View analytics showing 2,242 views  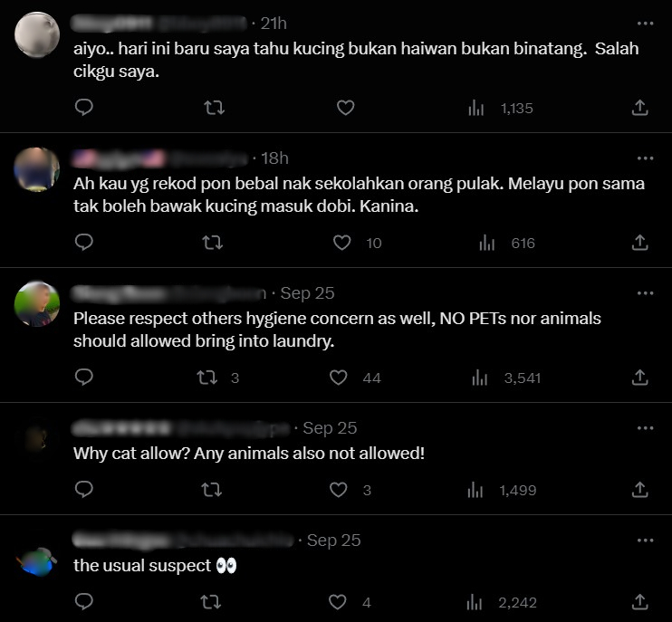(502, 602)
